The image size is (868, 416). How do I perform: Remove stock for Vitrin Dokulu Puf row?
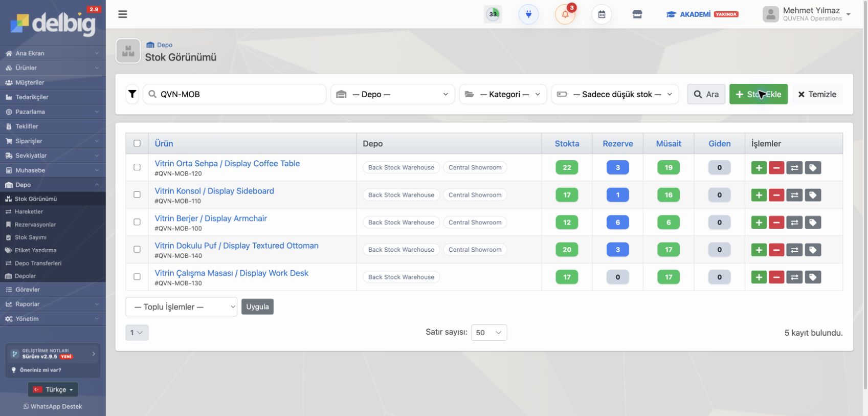(x=776, y=250)
